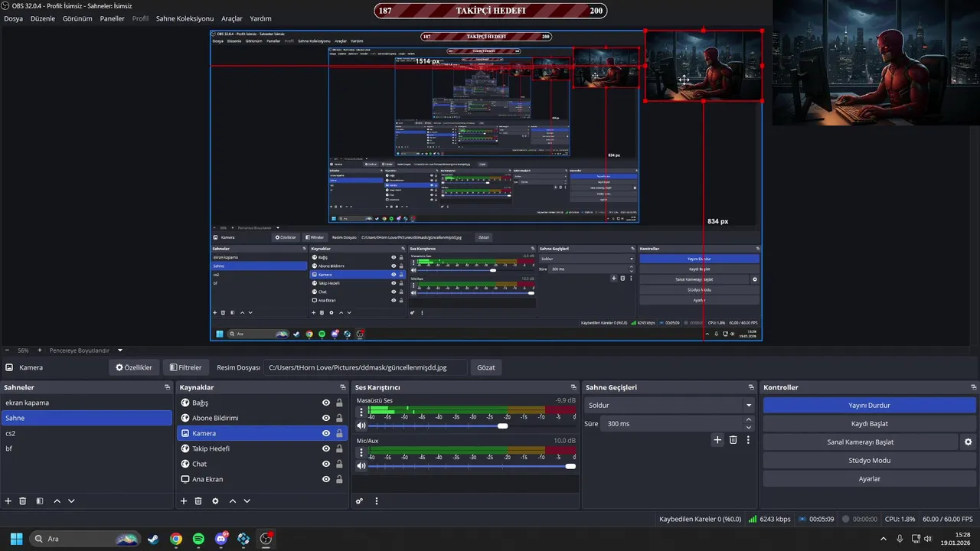Show hidden tray icons in the Windows taskbar
This screenshot has height=551, width=980.
[x=884, y=539]
